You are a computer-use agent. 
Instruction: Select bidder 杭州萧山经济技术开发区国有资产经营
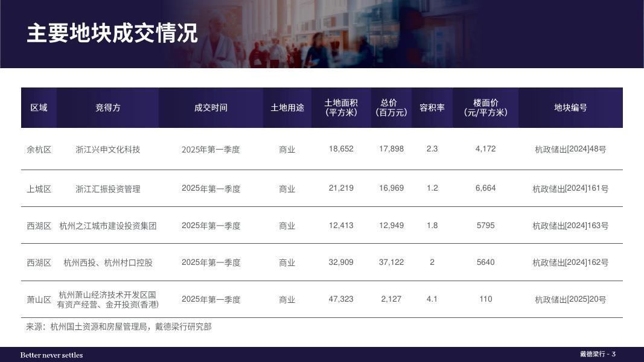point(107,300)
